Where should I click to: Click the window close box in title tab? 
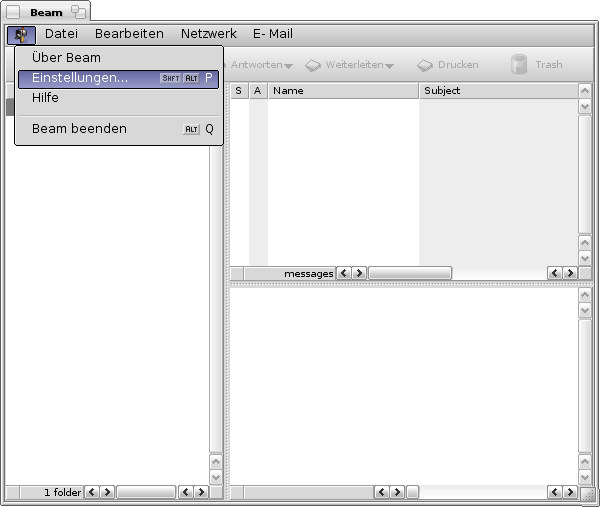click(14, 12)
